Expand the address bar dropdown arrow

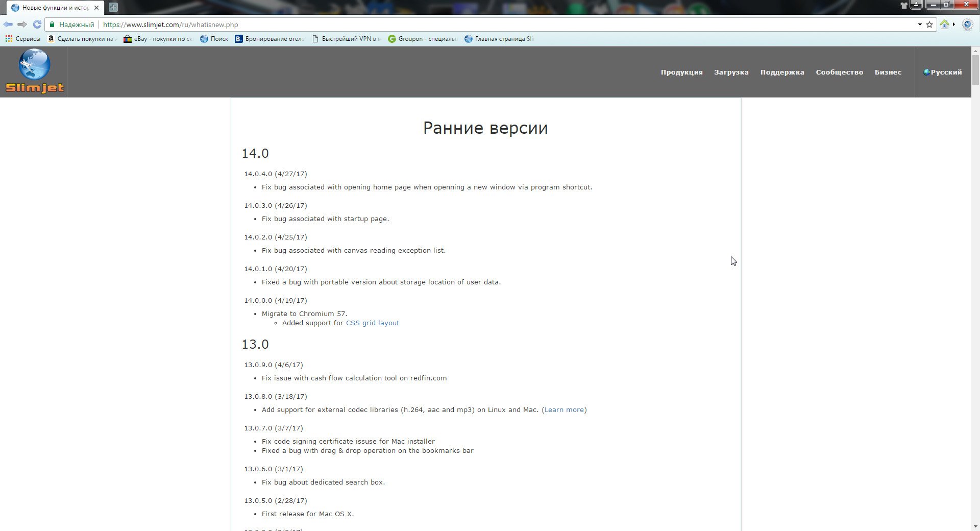click(920, 25)
